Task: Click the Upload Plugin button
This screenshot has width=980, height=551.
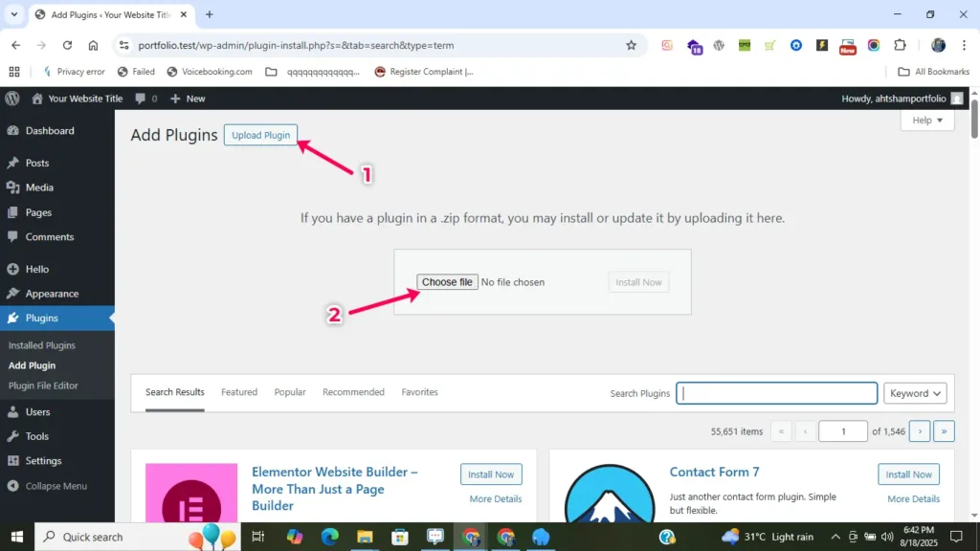Action: point(260,136)
